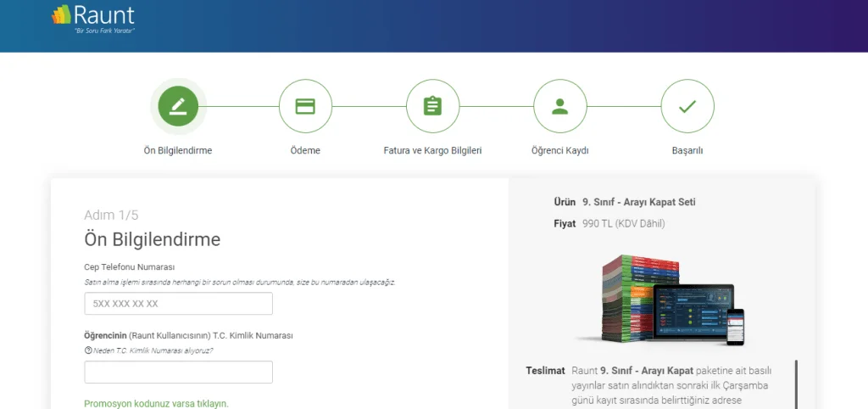Image resolution: width=868 pixels, height=409 pixels.
Task: Click the Teslimat delivery description text
Action: (657, 385)
